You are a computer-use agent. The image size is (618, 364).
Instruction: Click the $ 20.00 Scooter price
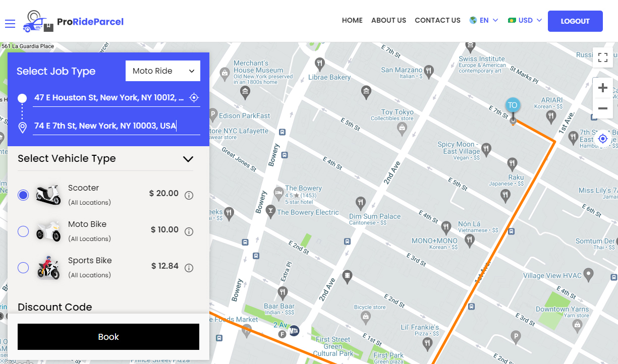click(164, 194)
